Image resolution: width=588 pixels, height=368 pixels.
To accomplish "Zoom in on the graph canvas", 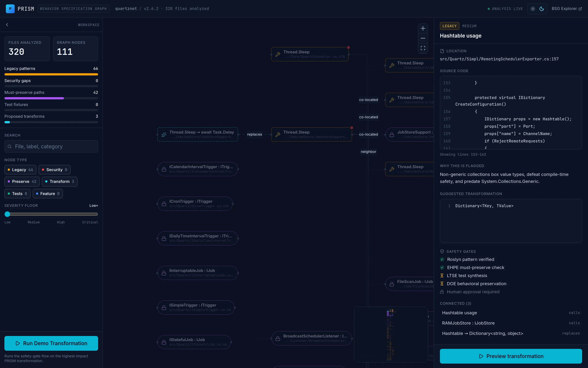I will coord(423,29).
